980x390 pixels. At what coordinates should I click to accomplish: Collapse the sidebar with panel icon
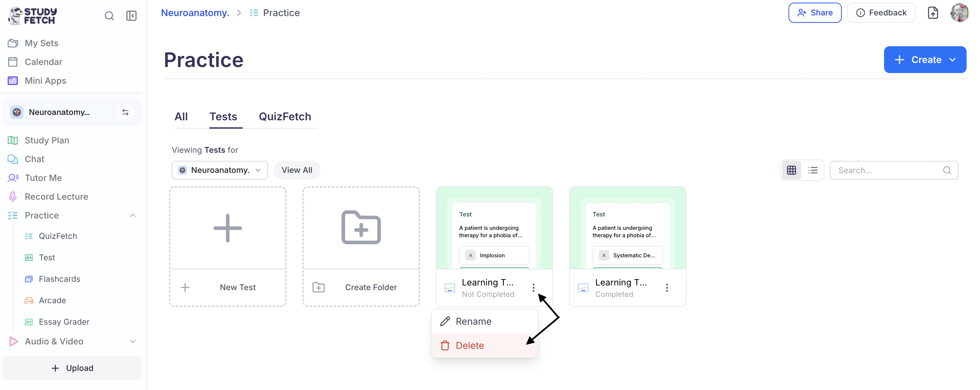[131, 16]
